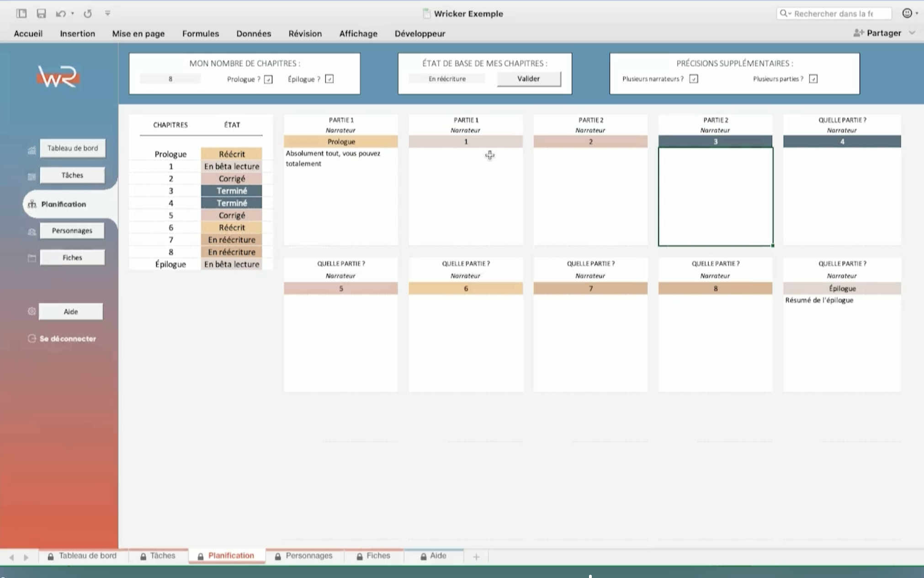924x578 pixels.
Task: Toggle Plusieurs narrateurs checkbox
Action: point(693,79)
